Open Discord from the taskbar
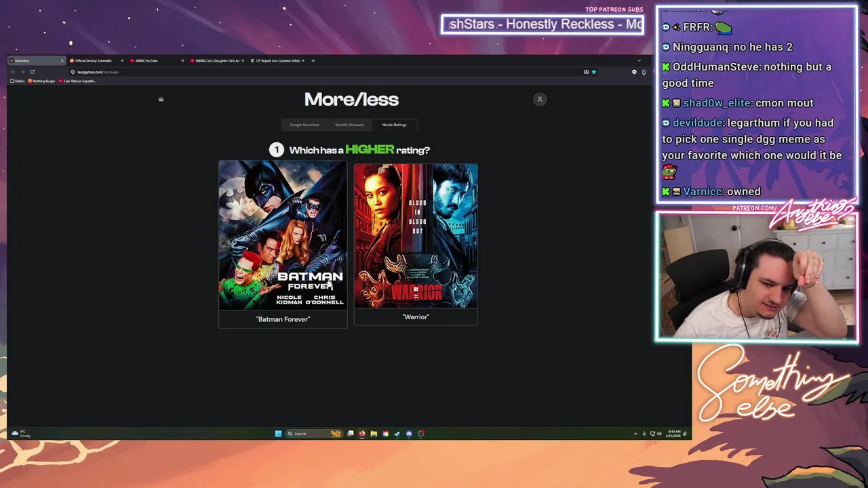Screen dimensions: 868x488 click(409, 434)
